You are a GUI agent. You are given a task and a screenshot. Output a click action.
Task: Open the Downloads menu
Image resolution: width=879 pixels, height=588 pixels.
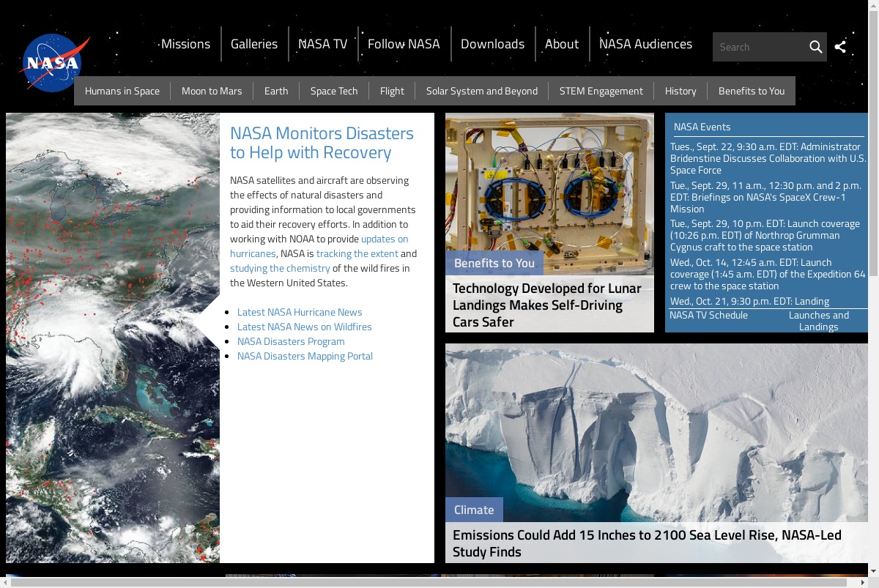pyautogui.click(x=492, y=44)
